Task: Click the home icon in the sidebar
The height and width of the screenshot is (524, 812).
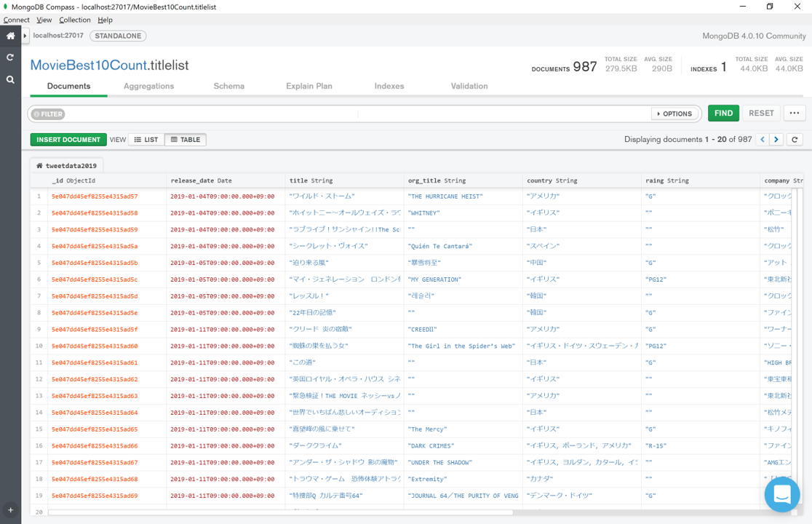Action: pyautogui.click(x=10, y=36)
